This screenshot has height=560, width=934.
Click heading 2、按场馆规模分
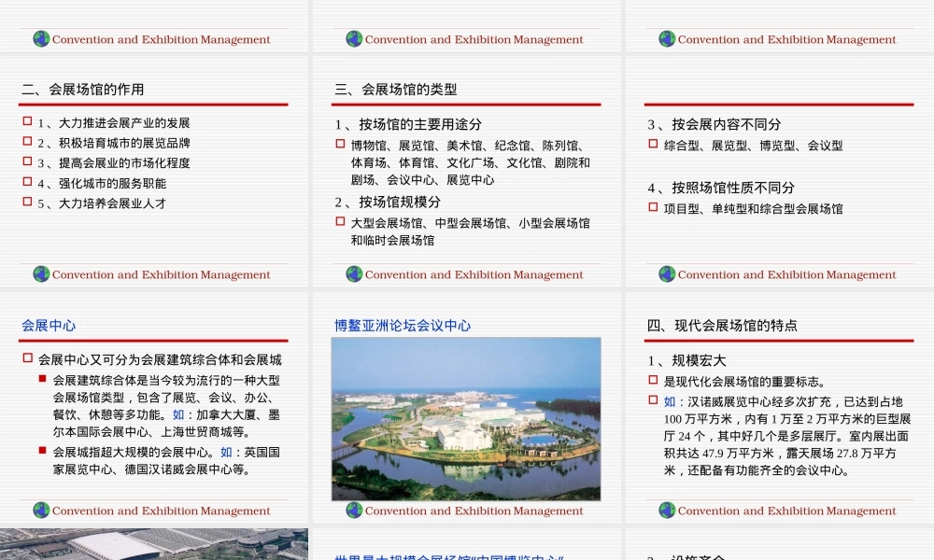point(388,203)
